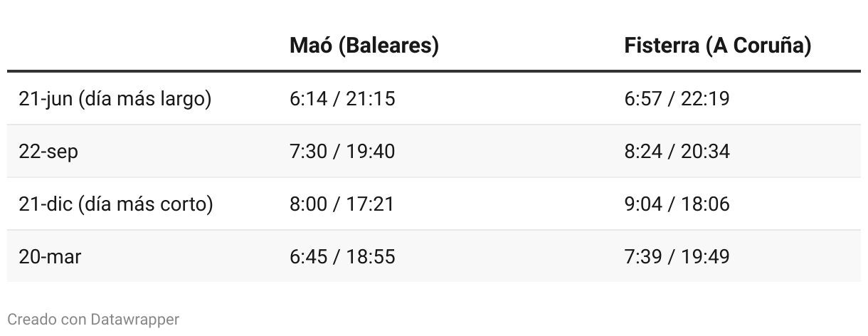Click the 21:15 sunset time for Maó
The image size is (868, 336).
(x=370, y=99)
